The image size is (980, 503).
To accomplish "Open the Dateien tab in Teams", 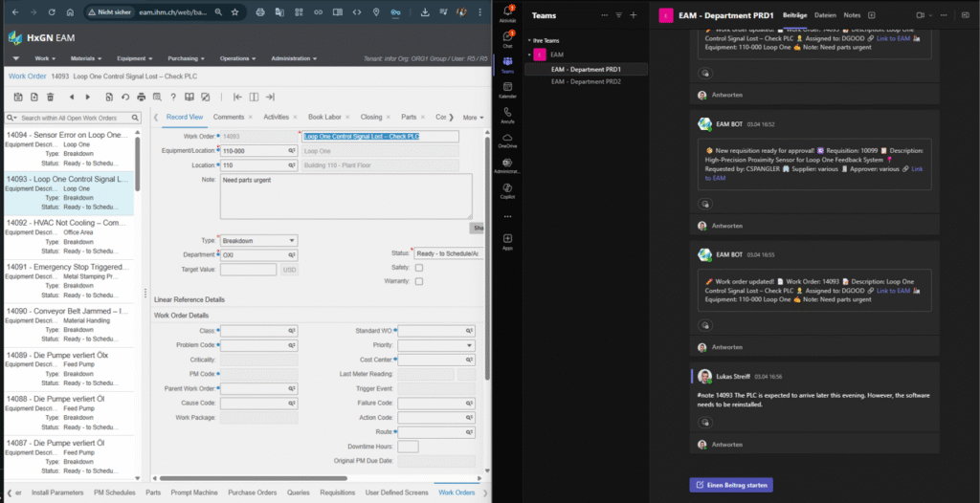I will [x=825, y=15].
